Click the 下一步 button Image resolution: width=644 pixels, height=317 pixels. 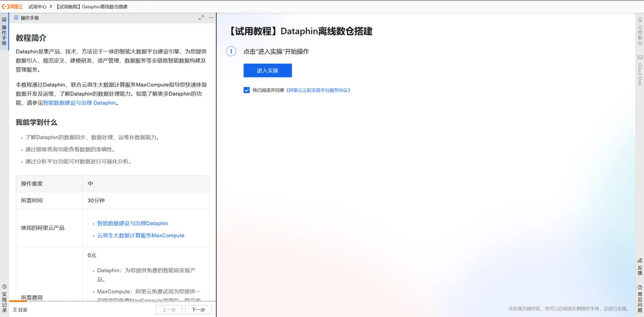tap(198, 310)
